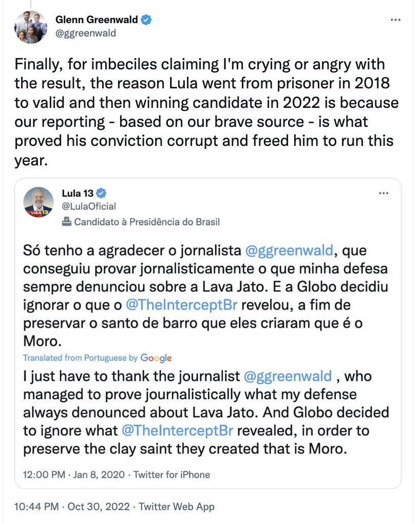Click the Lula 13 verified badge
The width and height of the screenshot is (420, 524).
[101, 193]
